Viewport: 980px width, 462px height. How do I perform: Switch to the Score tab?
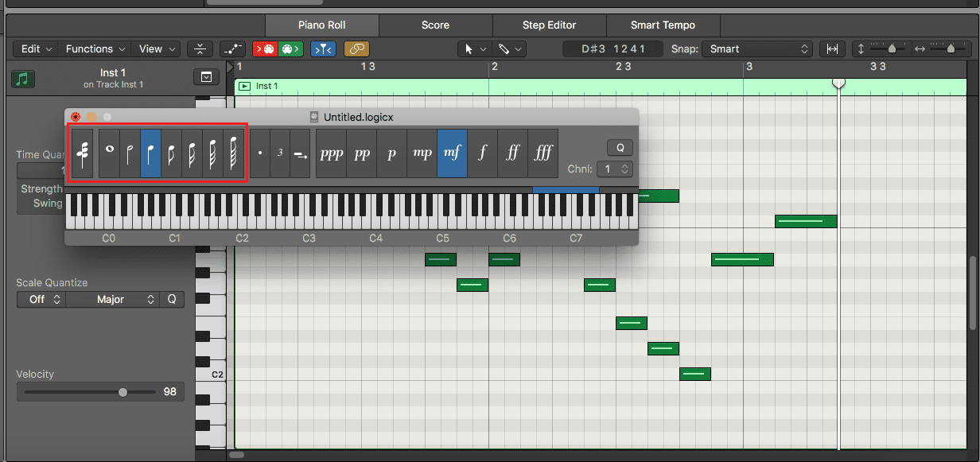tap(435, 25)
